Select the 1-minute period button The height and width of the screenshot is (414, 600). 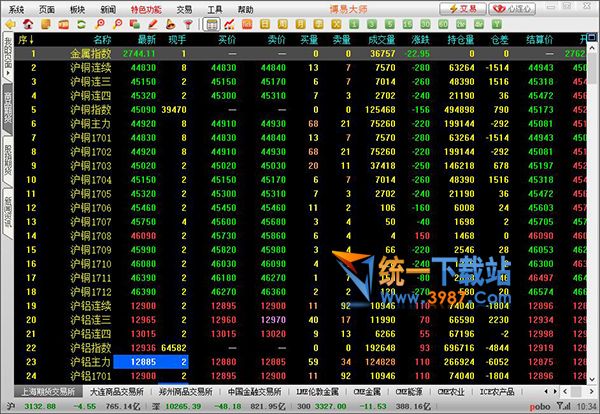pyautogui.click(x=354, y=24)
